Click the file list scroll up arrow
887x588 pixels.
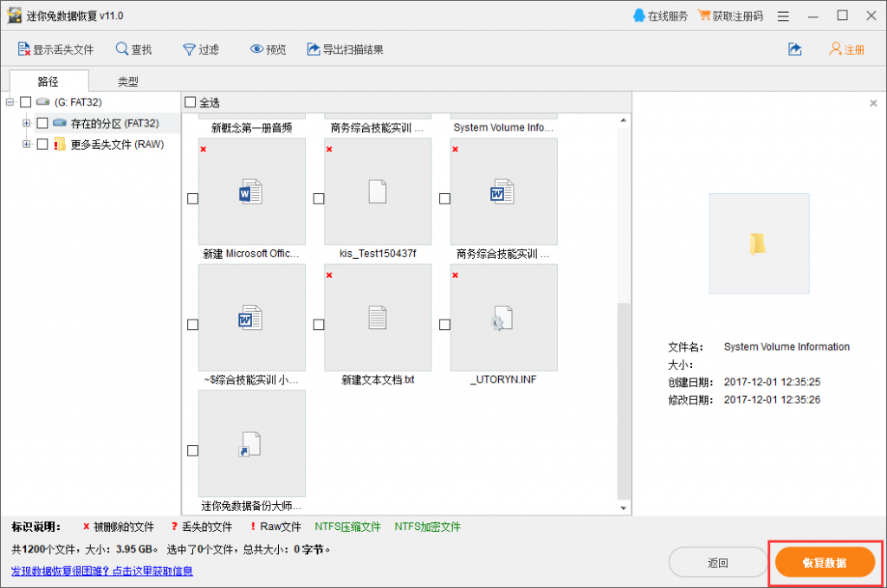click(x=624, y=120)
